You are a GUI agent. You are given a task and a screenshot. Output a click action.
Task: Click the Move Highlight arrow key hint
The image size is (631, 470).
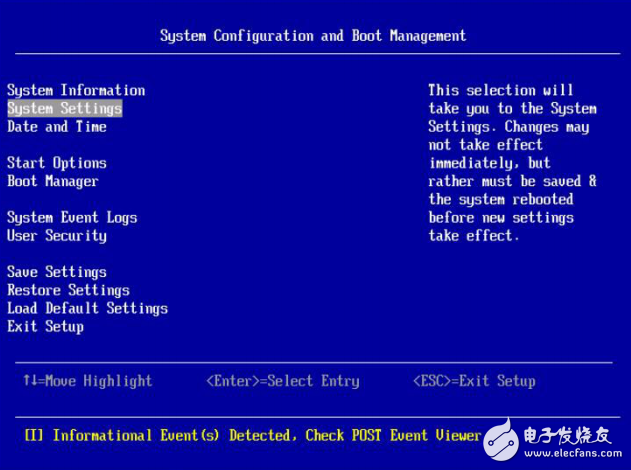[x=87, y=381]
